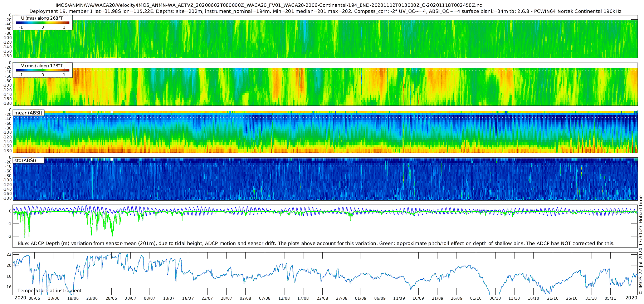
Task: Pick the 26/09 date tick label
Action: 457,299
